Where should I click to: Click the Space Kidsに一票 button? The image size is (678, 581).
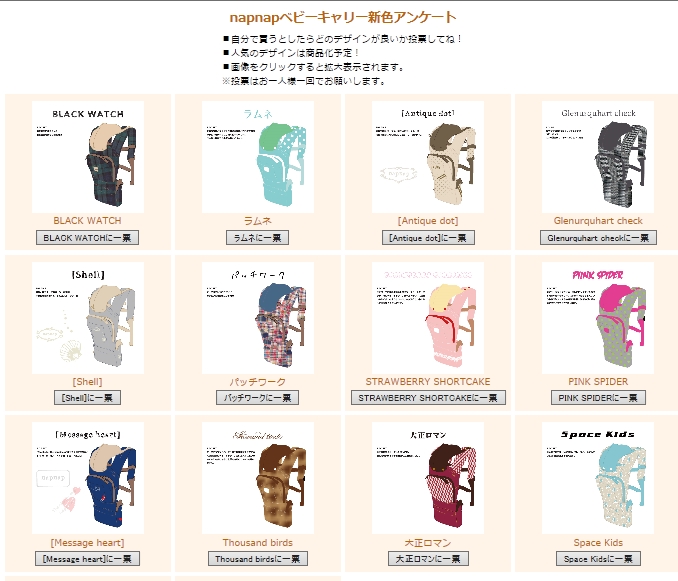pyautogui.click(x=598, y=559)
